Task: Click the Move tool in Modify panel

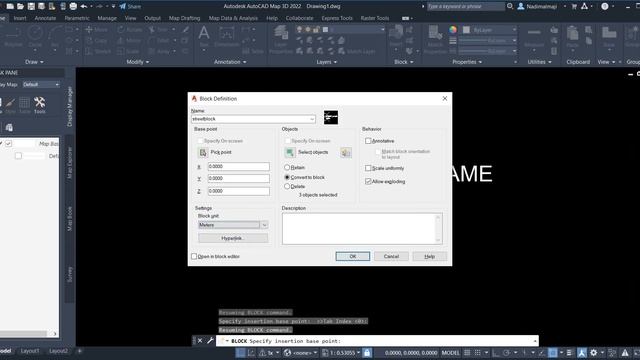Action: pyautogui.click(x=96, y=30)
